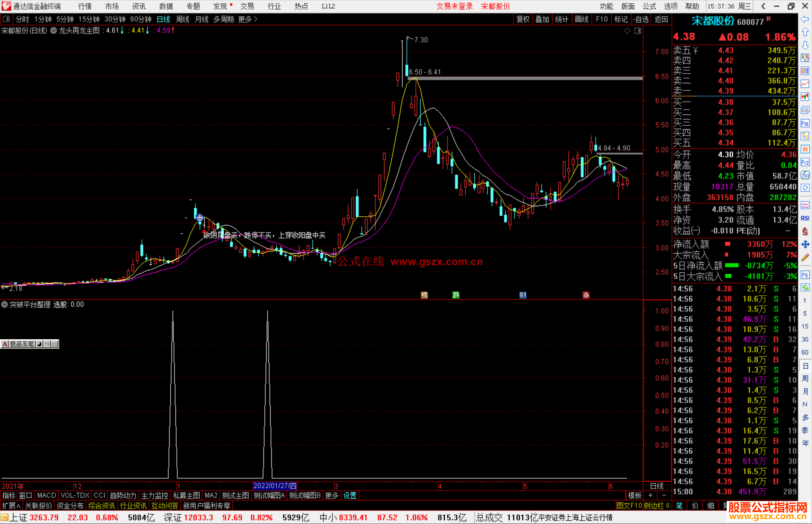The height and width of the screenshot is (524, 812).
Task: Click the 画线 drawing button
Action: [582, 19]
